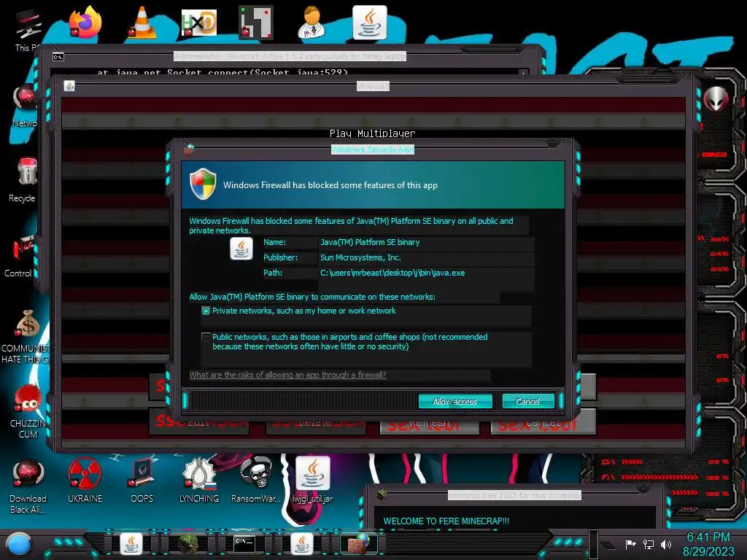Viewport: 747px width, 560px height.
Task: Click Java icon in Minecraft window title bar
Action: point(69,86)
